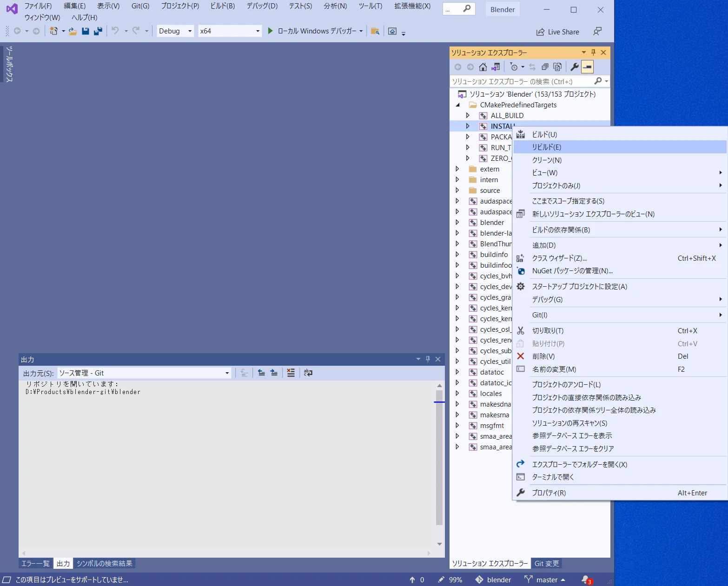728x586 pixels.
Task: Click the Send Feedback icon beside Live Share
Action: [597, 31]
